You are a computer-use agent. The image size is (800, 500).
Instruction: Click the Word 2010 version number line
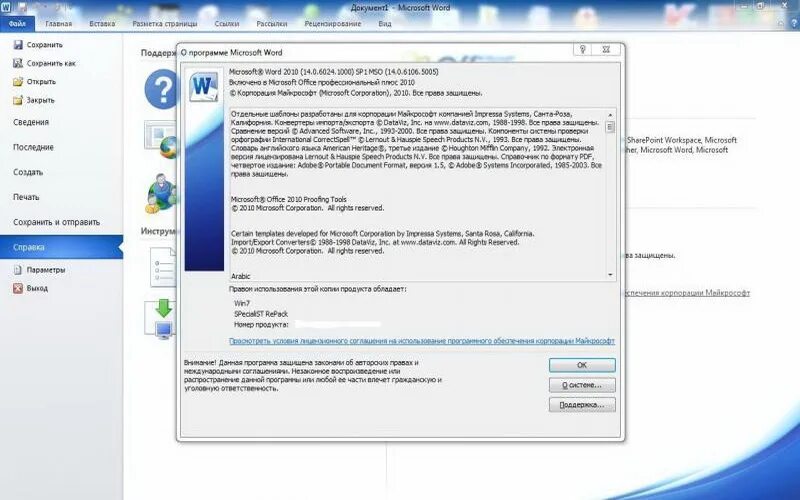pos(334,72)
